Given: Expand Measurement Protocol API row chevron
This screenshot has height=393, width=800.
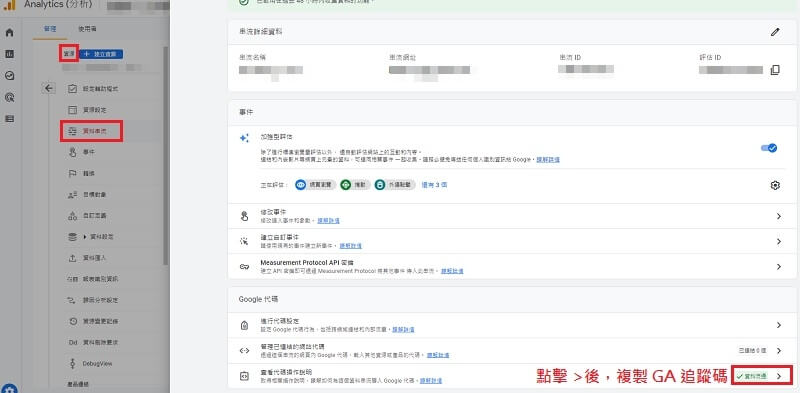Looking at the screenshot, I should click(779, 266).
